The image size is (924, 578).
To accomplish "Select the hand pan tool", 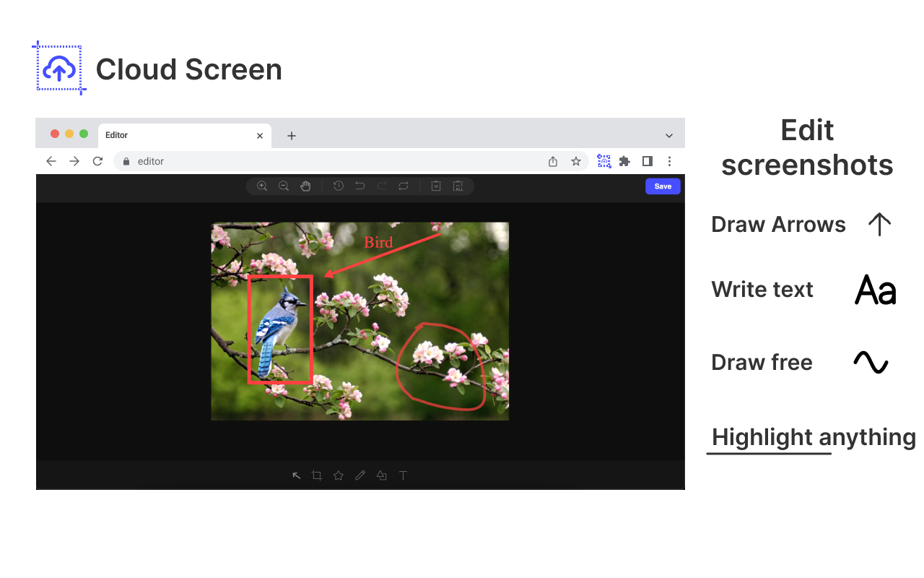I will click(305, 186).
